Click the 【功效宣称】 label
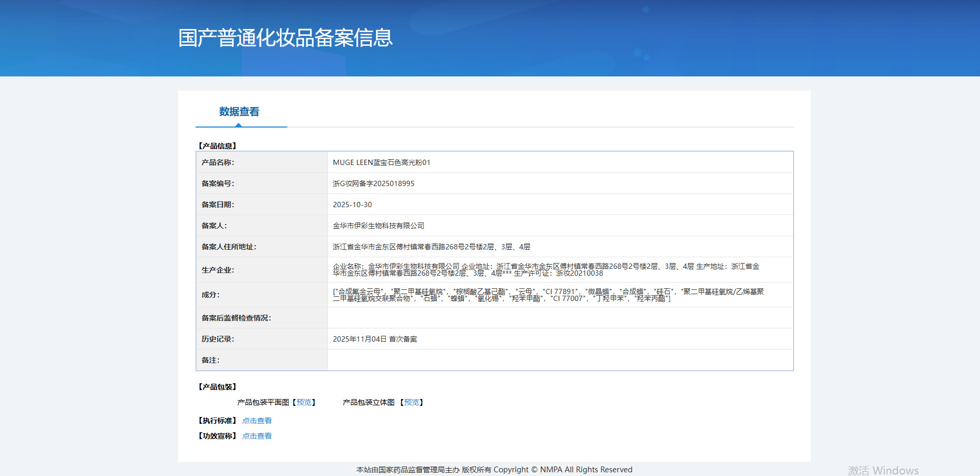 pos(217,436)
